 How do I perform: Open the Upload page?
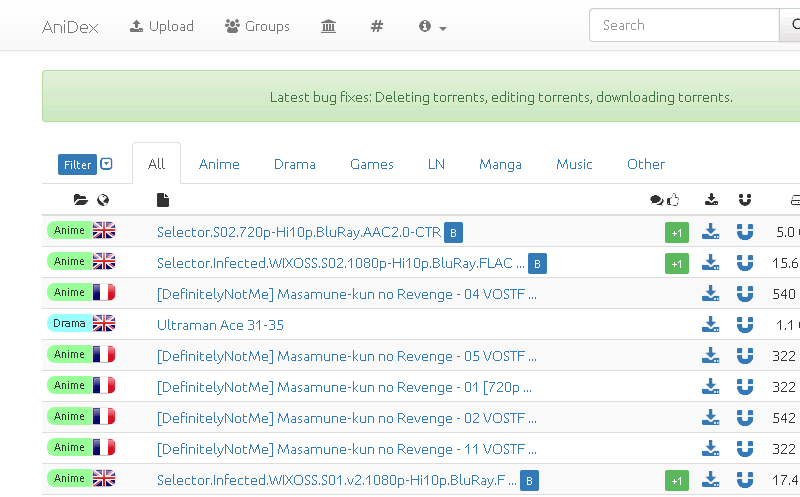pos(162,26)
